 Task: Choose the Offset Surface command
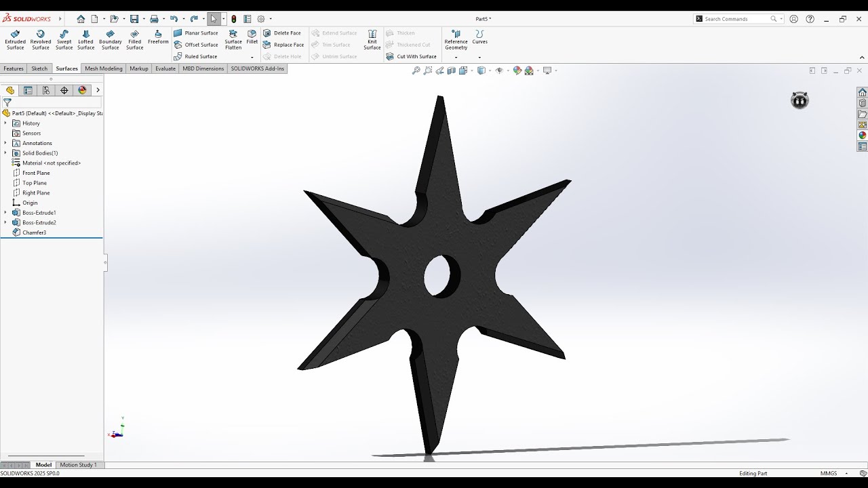(x=196, y=45)
